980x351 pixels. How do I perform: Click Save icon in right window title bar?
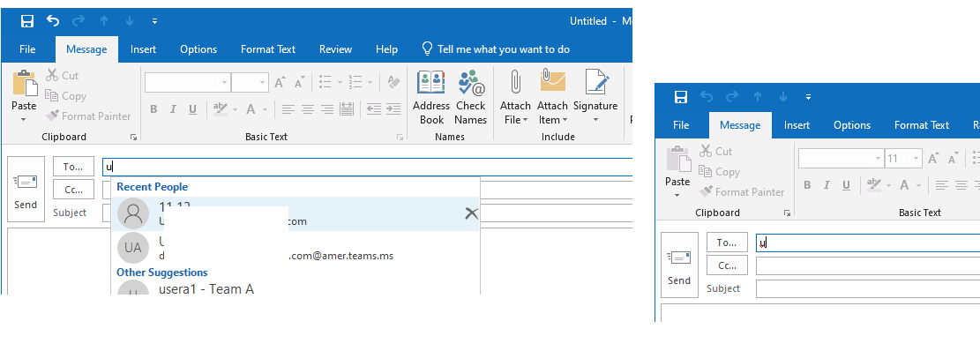pyautogui.click(x=681, y=97)
